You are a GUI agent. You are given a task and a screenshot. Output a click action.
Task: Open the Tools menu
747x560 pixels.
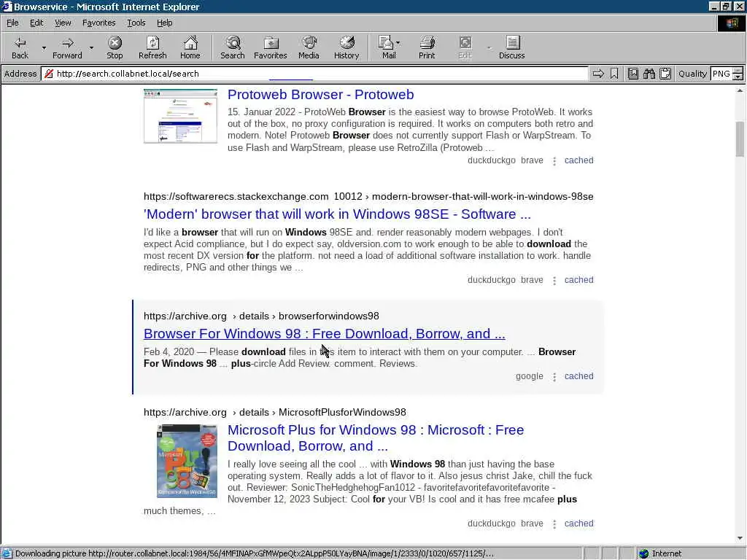pos(136,23)
